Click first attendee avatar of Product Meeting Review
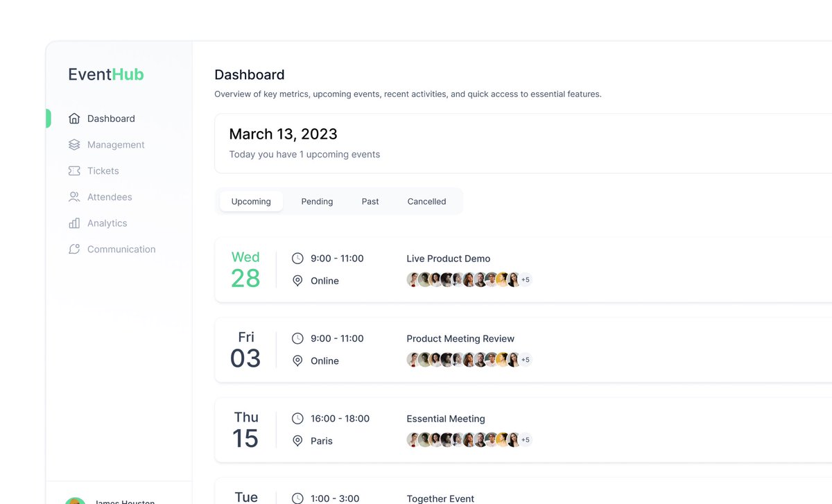 [414, 360]
